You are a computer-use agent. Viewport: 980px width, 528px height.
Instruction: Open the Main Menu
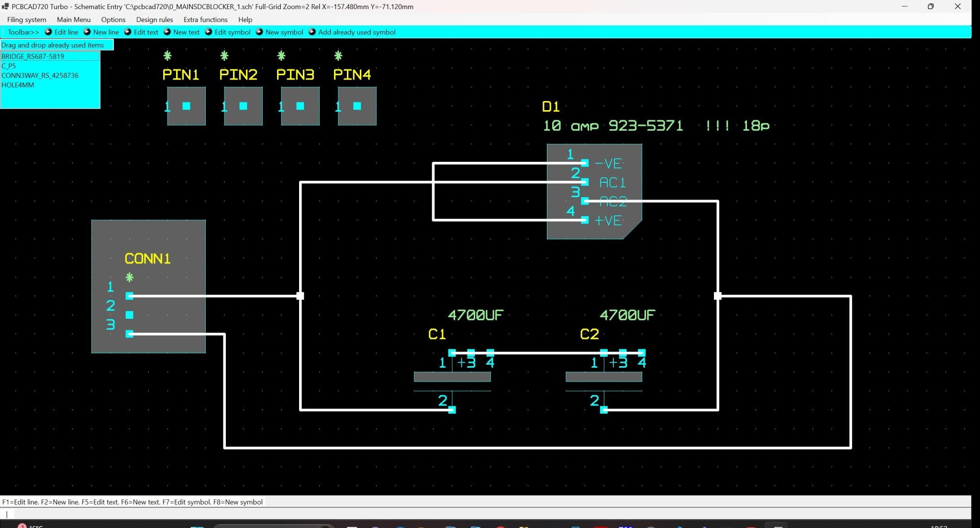click(74, 20)
